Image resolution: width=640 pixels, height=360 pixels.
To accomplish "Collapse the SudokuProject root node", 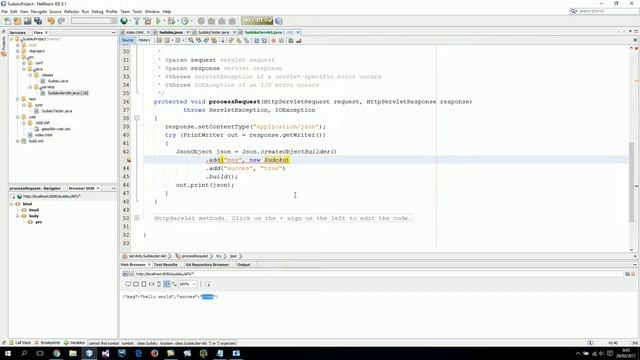I will pyautogui.click(x=11, y=39).
